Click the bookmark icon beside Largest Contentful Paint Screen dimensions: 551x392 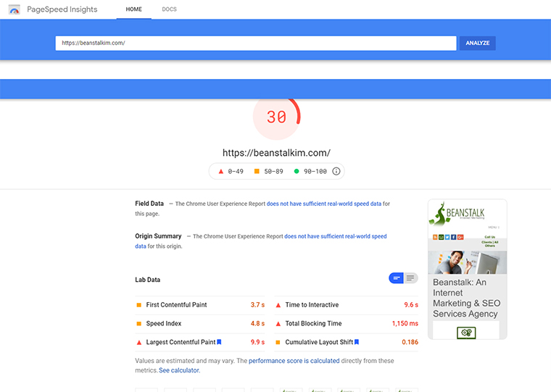(x=219, y=342)
